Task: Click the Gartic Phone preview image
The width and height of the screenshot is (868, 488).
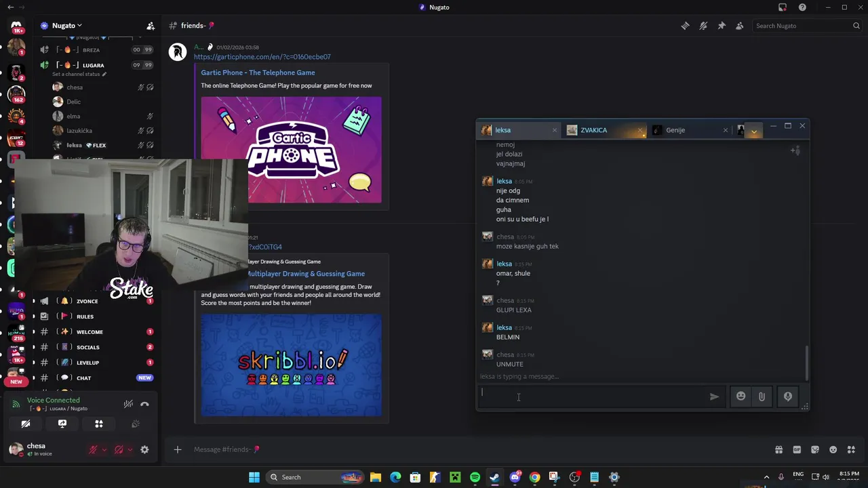Action: (x=291, y=150)
